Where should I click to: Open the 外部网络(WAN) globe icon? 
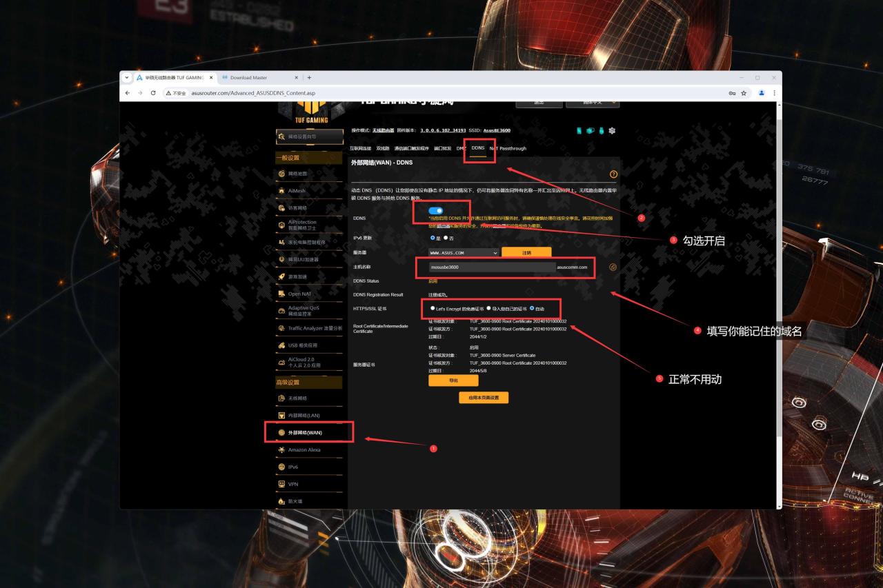pos(281,433)
